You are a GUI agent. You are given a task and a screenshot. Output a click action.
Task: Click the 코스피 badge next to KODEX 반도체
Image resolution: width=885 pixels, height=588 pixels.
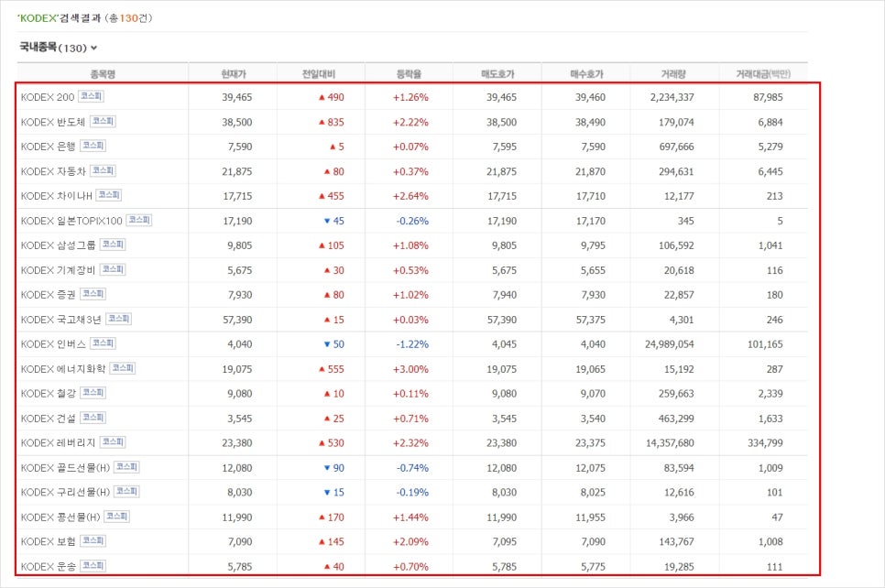click(x=103, y=121)
